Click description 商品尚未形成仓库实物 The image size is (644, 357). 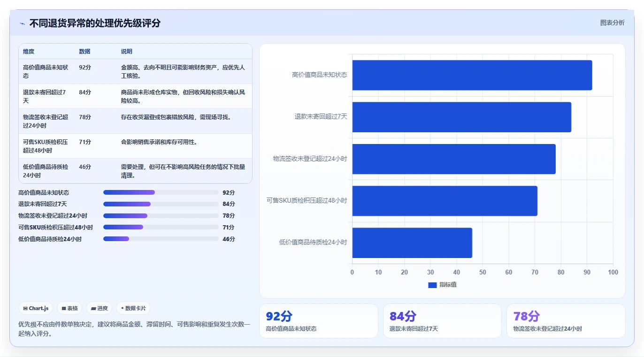pyautogui.click(x=183, y=97)
